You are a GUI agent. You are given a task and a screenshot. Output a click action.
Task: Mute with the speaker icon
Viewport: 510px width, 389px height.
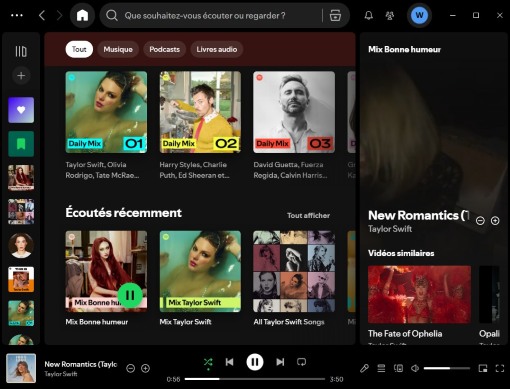[415, 368]
